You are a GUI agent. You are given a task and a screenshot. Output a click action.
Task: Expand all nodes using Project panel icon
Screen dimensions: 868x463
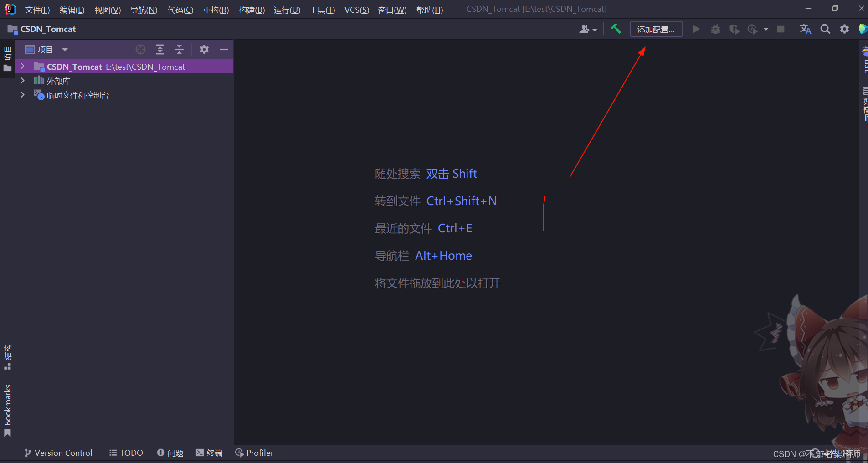[x=160, y=49]
